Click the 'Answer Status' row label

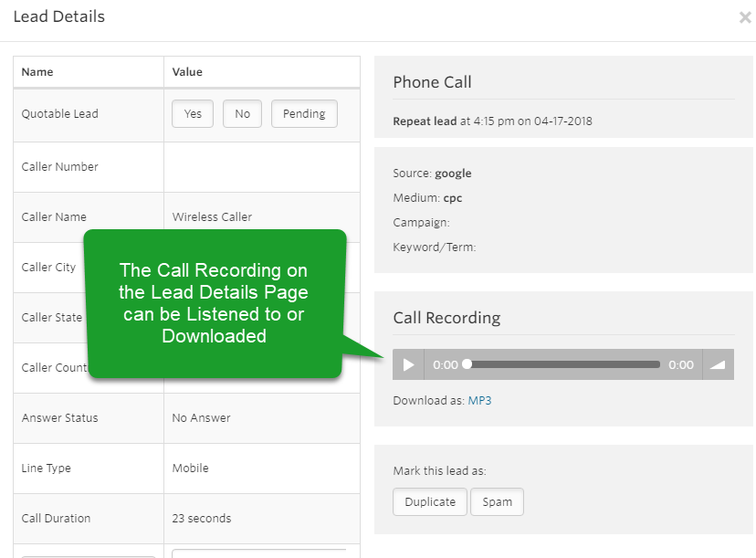tap(59, 417)
